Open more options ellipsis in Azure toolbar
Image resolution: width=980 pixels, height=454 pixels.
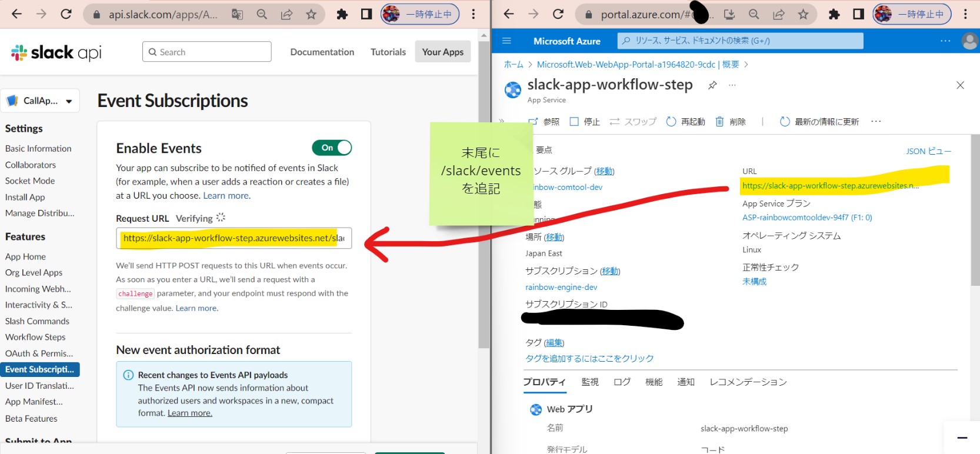click(876, 122)
